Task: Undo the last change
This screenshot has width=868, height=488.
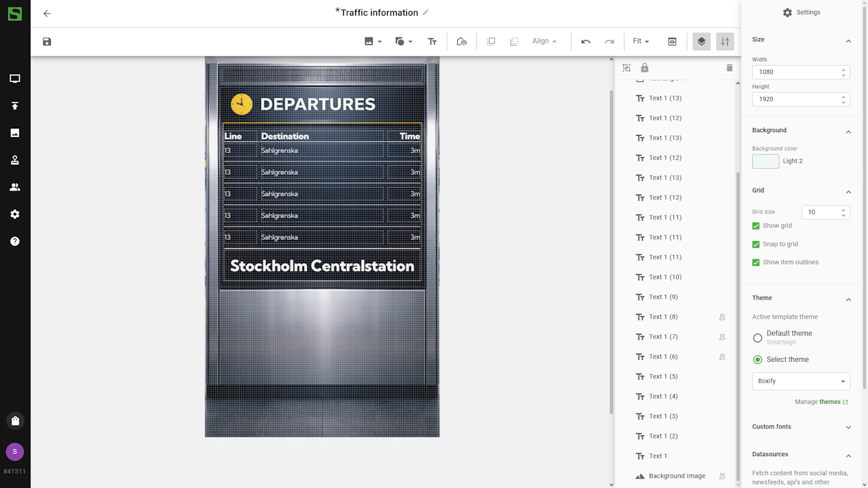Action: point(586,41)
